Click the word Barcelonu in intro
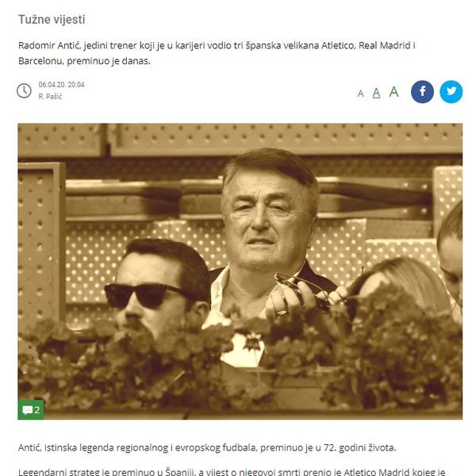Screen dimensions: 476x476 41,61
